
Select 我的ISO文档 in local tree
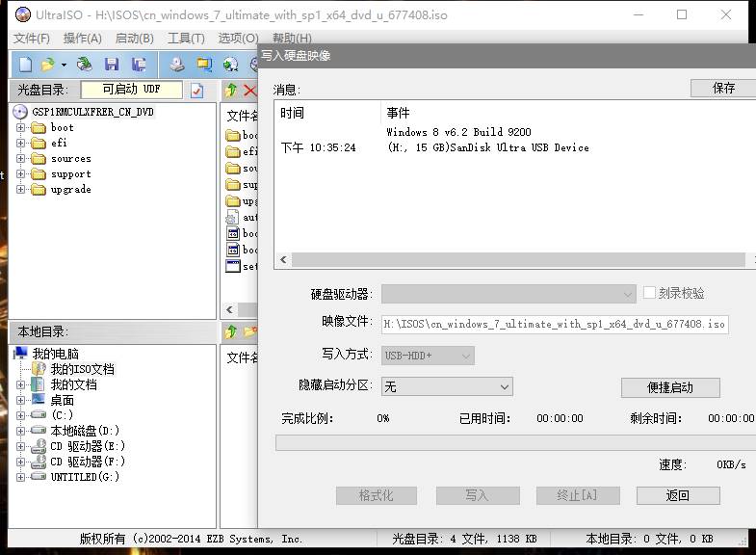pos(83,369)
